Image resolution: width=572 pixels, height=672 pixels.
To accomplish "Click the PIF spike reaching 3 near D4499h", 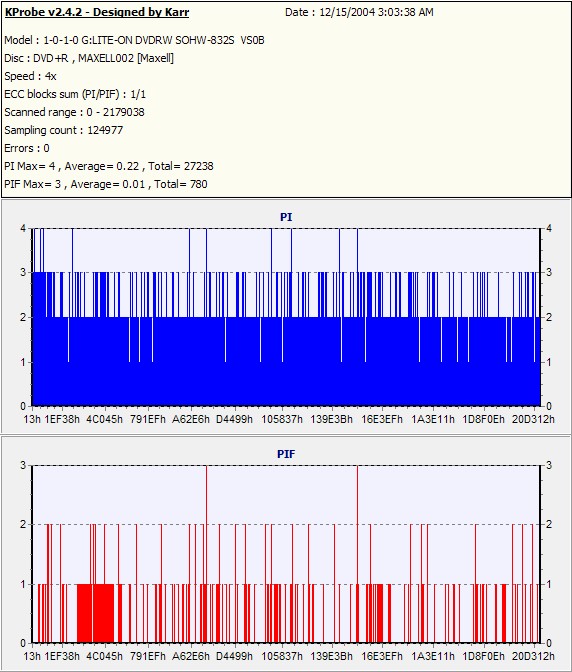I will point(207,554).
